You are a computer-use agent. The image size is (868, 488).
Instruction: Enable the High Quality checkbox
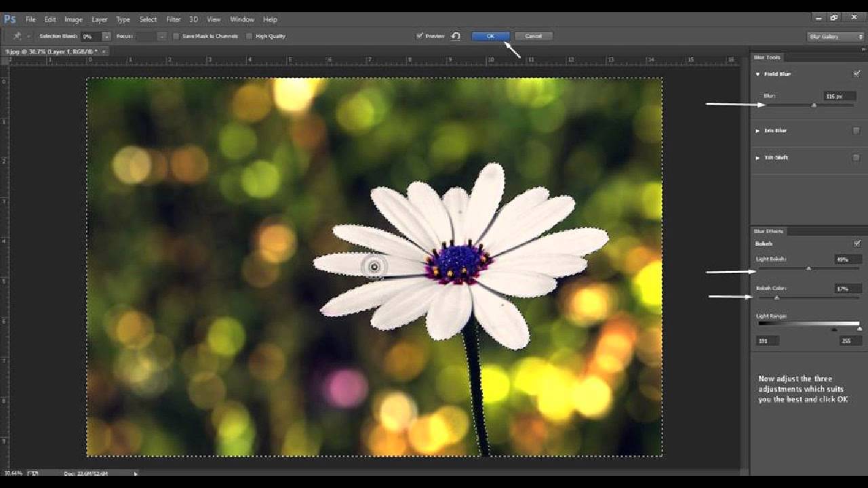[250, 36]
